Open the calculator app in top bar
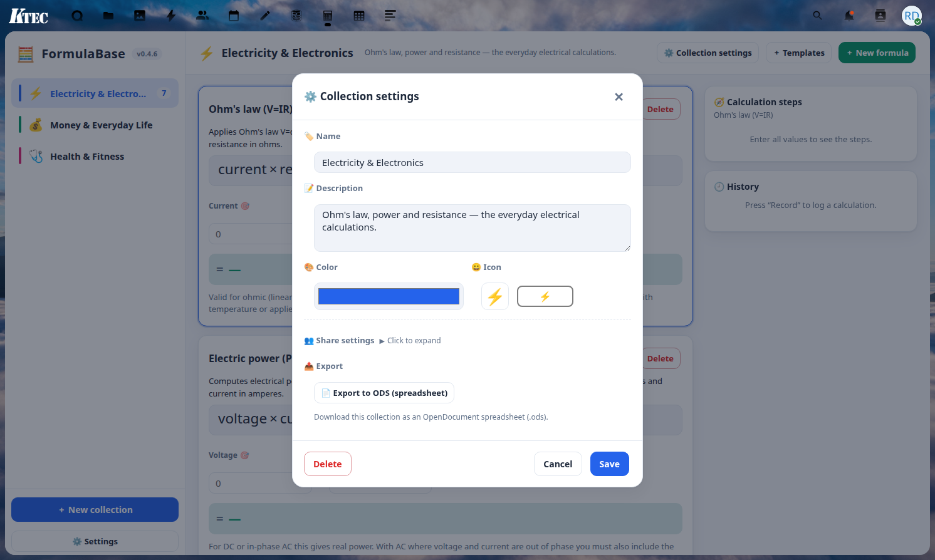 click(328, 16)
